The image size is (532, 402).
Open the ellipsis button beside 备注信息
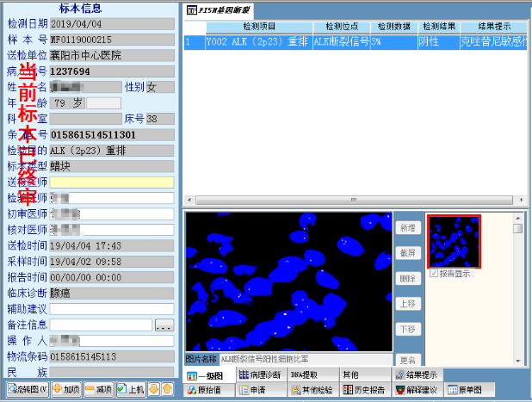pos(164,325)
